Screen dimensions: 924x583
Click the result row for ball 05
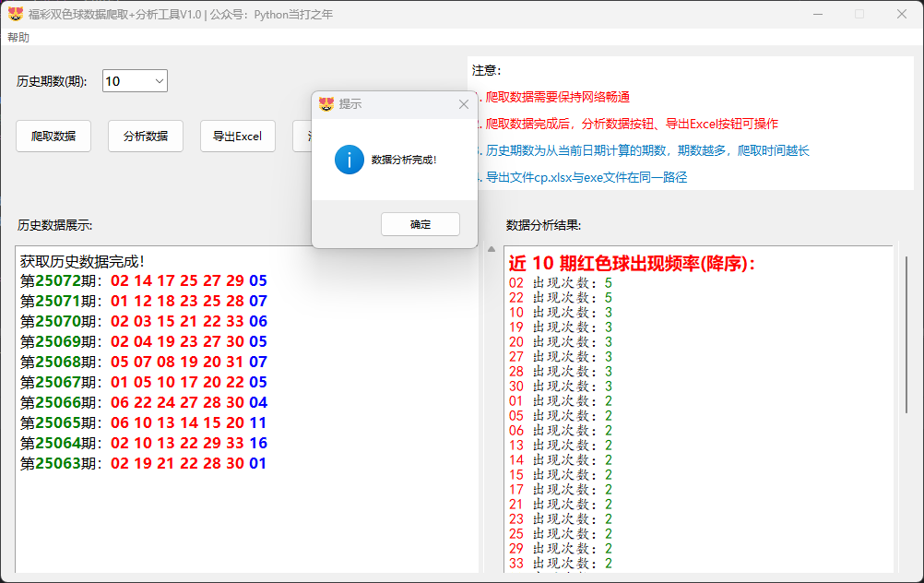point(561,416)
